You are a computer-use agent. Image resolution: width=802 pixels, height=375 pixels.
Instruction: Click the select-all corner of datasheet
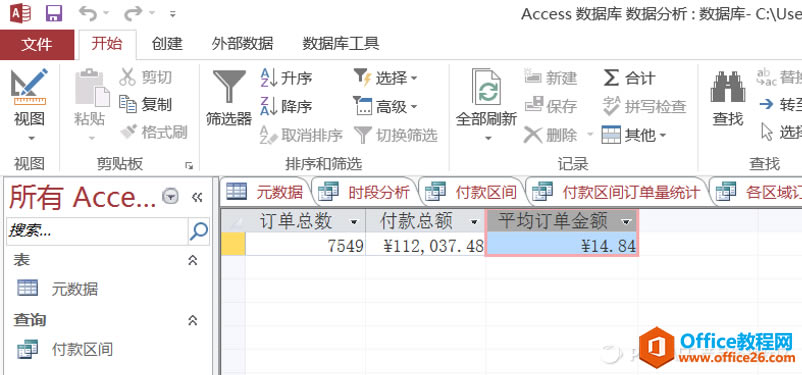tap(233, 221)
